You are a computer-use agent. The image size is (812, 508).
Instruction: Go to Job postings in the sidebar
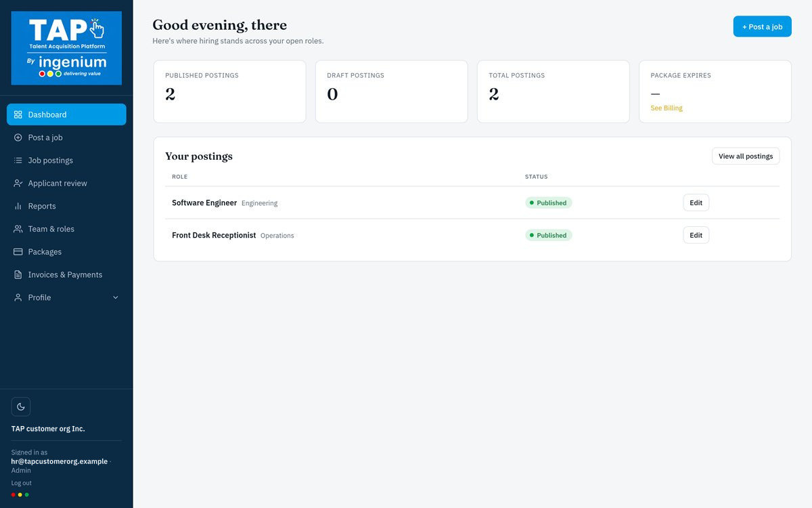point(66,161)
